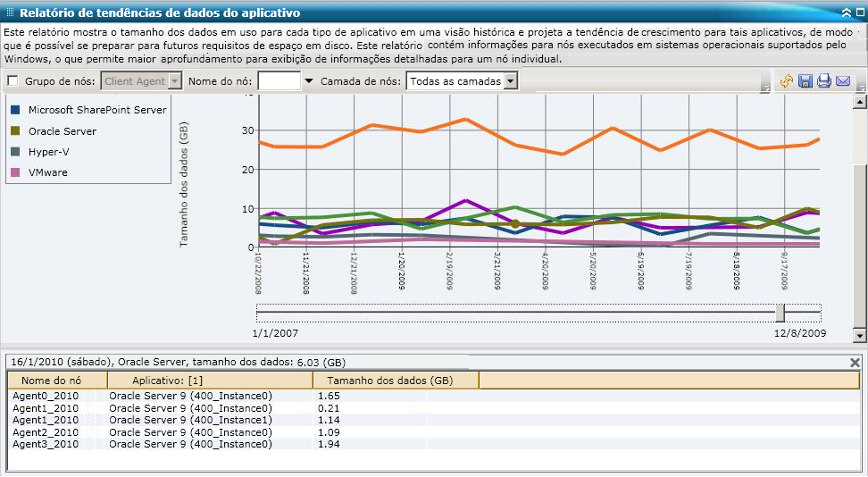Click the VMware legend swatch
868x477 pixels.
coord(15,173)
